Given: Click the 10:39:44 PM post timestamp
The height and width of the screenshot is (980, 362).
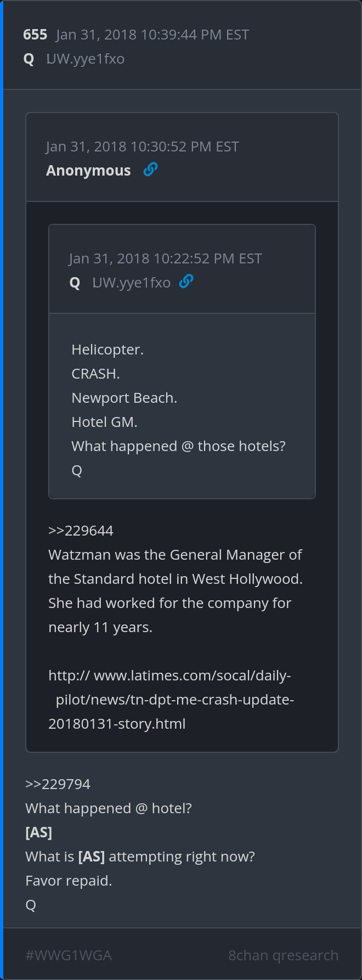Looking at the screenshot, I should (152, 35).
